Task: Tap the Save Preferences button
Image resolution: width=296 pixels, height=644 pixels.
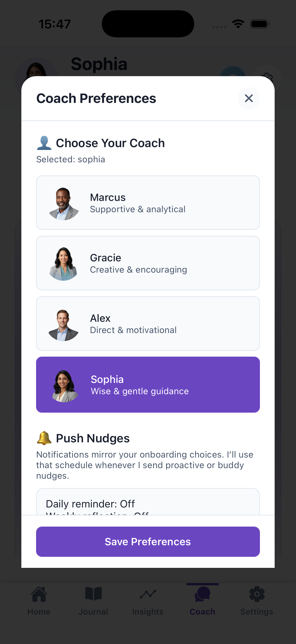Action: click(x=148, y=542)
